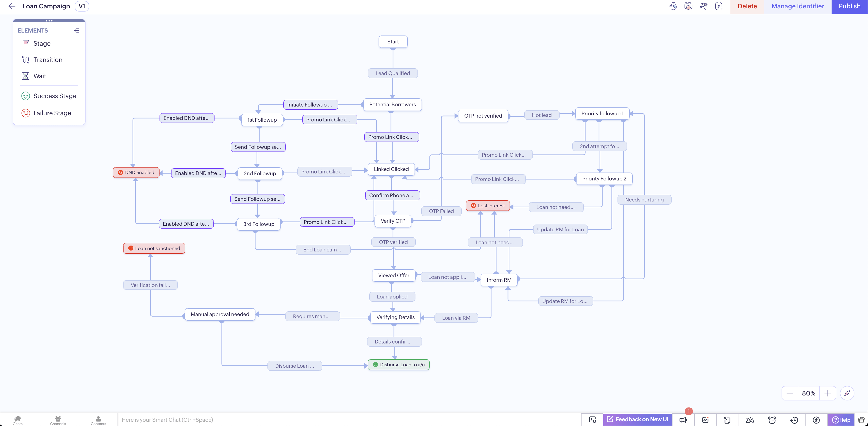868x426 pixels.
Task: Publish the Loan Campaign journey
Action: pos(849,6)
